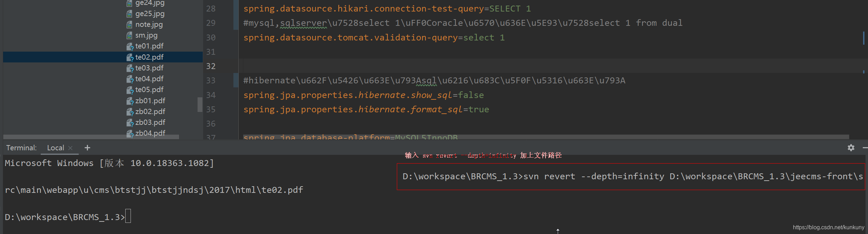Click the zb02.pdf file icon

click(130, 112)
